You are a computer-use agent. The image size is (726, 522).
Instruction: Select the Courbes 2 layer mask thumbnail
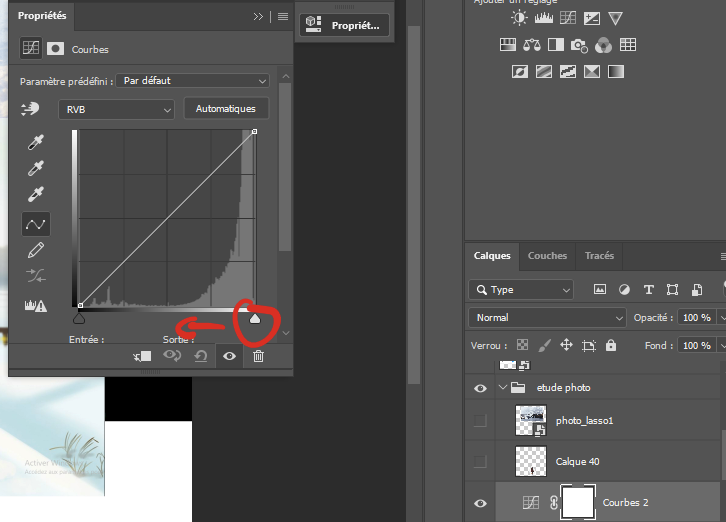coord(577,503)
